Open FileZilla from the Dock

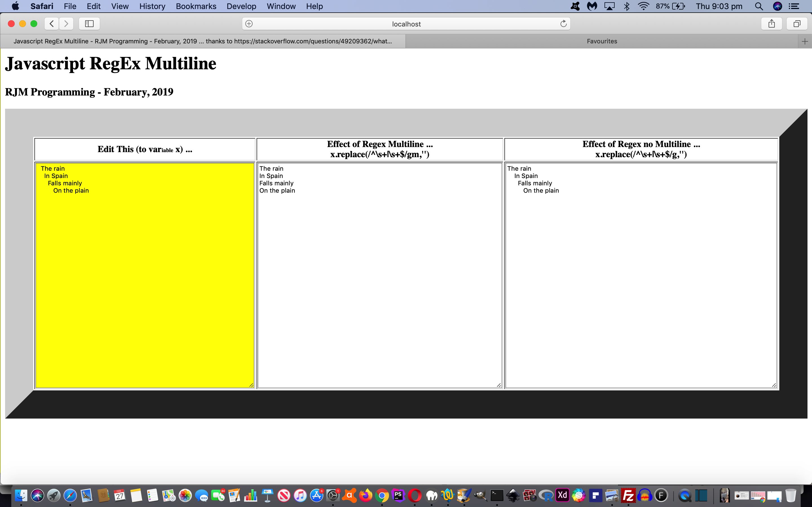(628, 496)
